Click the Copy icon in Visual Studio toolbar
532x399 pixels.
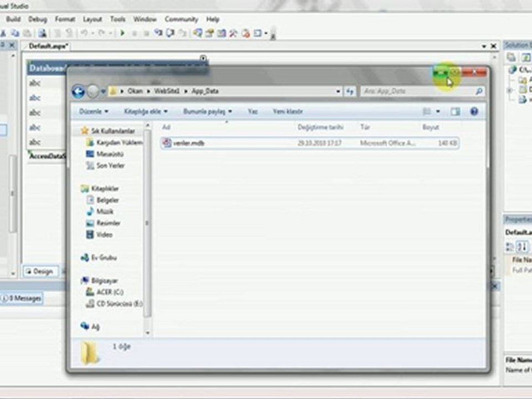tap(16, 33)
